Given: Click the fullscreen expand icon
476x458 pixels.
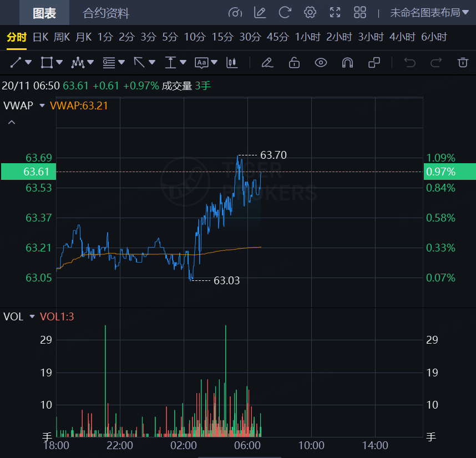Looking at the screenshot, I should 335,12.
